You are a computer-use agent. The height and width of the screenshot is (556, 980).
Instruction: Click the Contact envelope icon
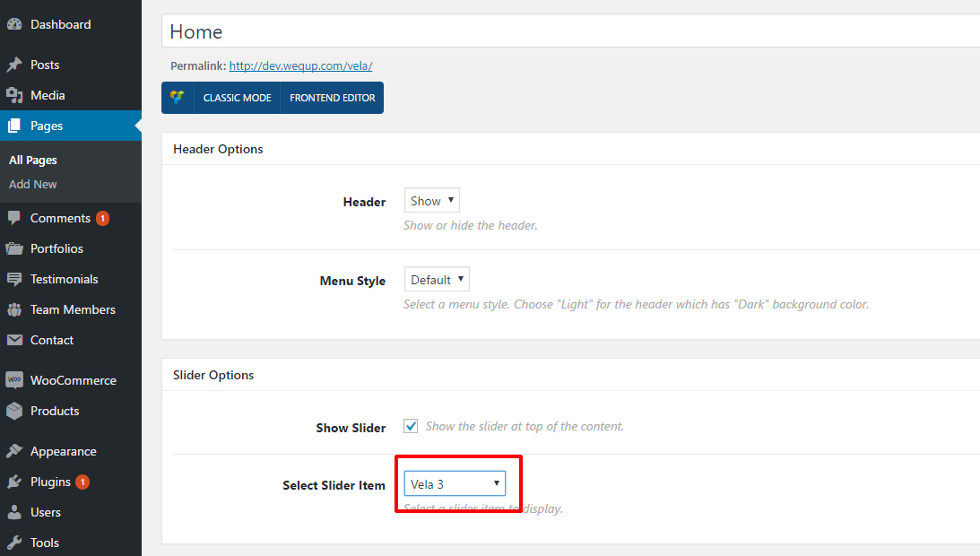(x=14, y=340)
